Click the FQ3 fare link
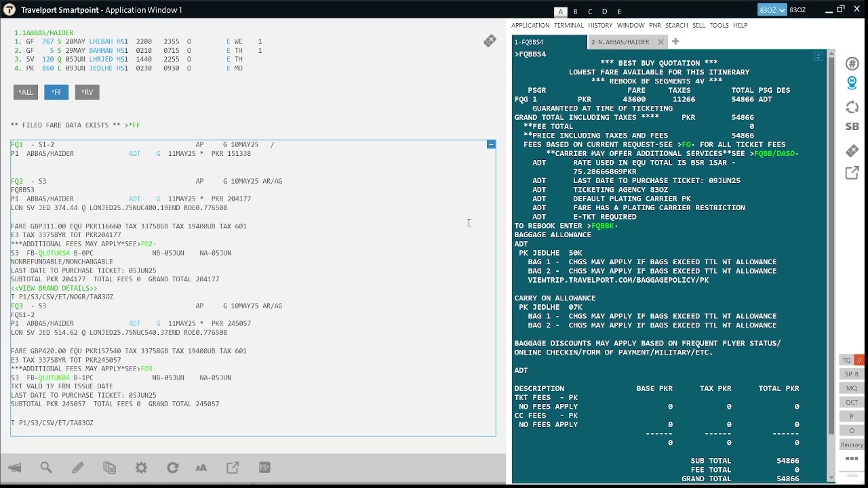This screenshot has width=868, height=488. point(17,306)
